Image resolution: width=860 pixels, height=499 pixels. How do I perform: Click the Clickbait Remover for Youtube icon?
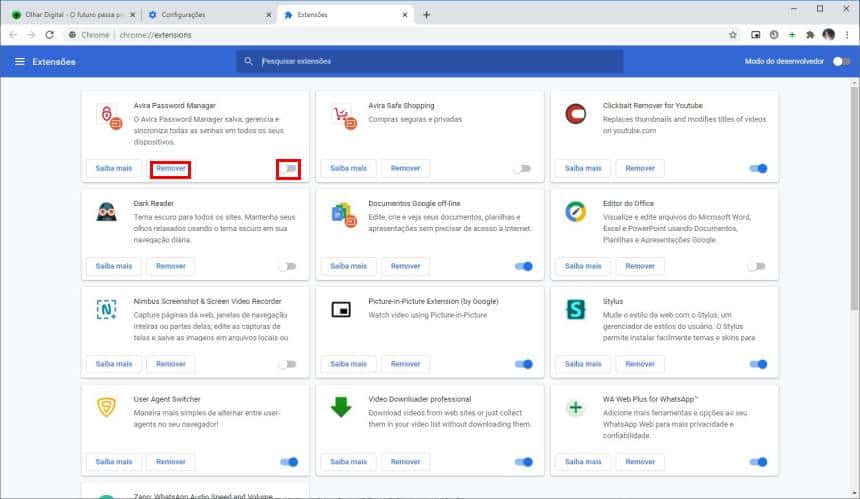pyautogui.click(x=575, y=114)
